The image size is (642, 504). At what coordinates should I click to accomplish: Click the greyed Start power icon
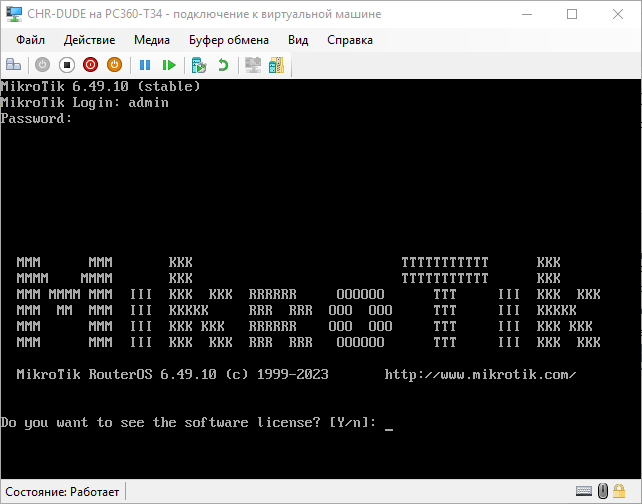42,65
